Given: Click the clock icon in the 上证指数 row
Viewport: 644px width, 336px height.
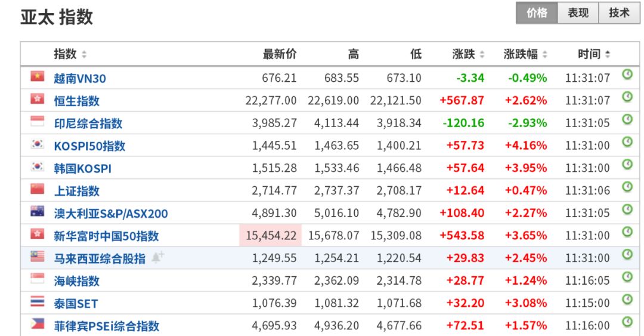Looking at the screenshot, I should click(x=627, y=187).
